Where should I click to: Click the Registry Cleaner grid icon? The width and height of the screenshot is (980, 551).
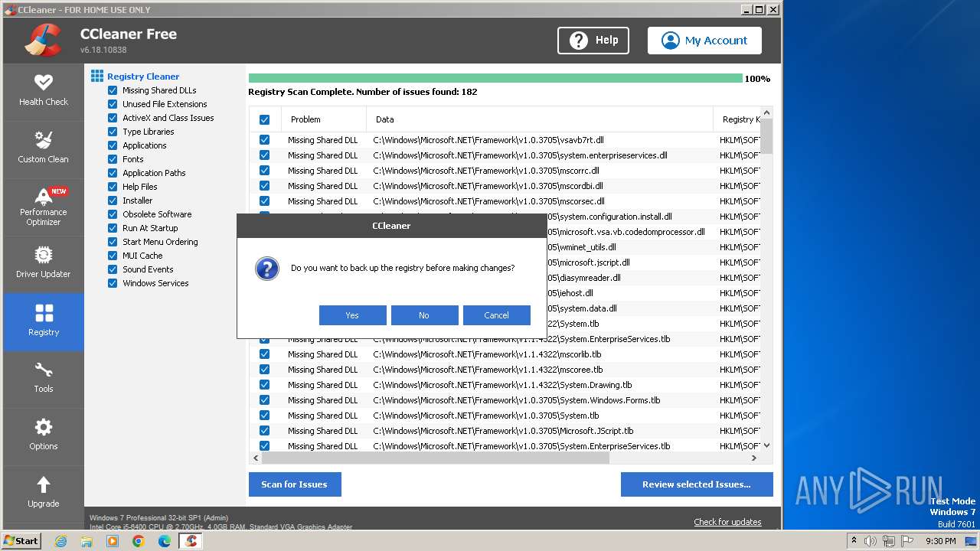click(x=97, y=76)
